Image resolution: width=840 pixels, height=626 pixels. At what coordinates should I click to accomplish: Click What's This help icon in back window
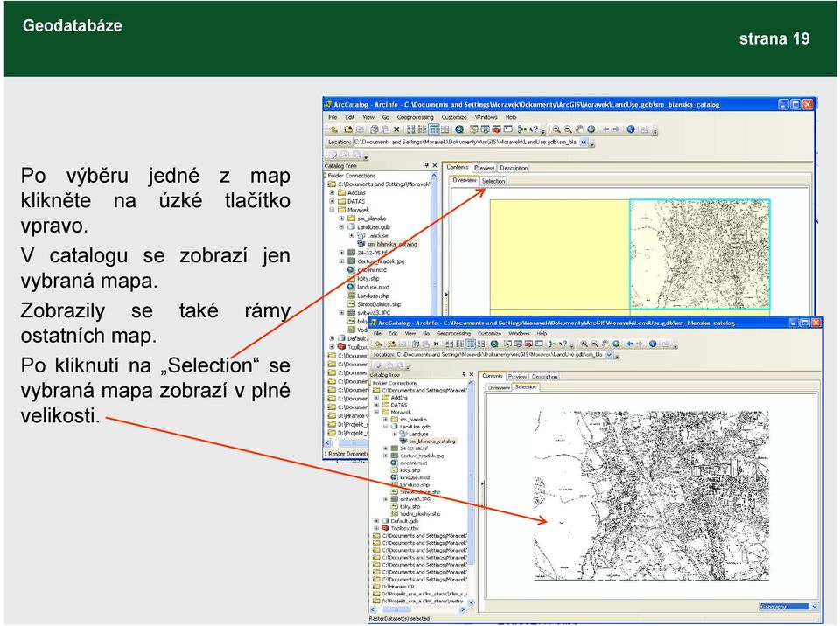tap(534, 129)
